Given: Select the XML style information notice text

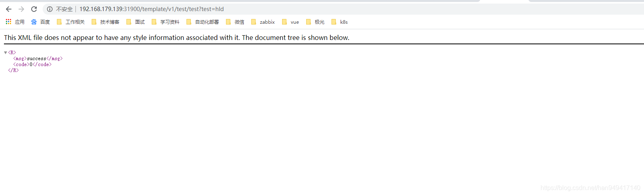Looking at the screenshot, I should pyautogui.click(x=177, y=38).
